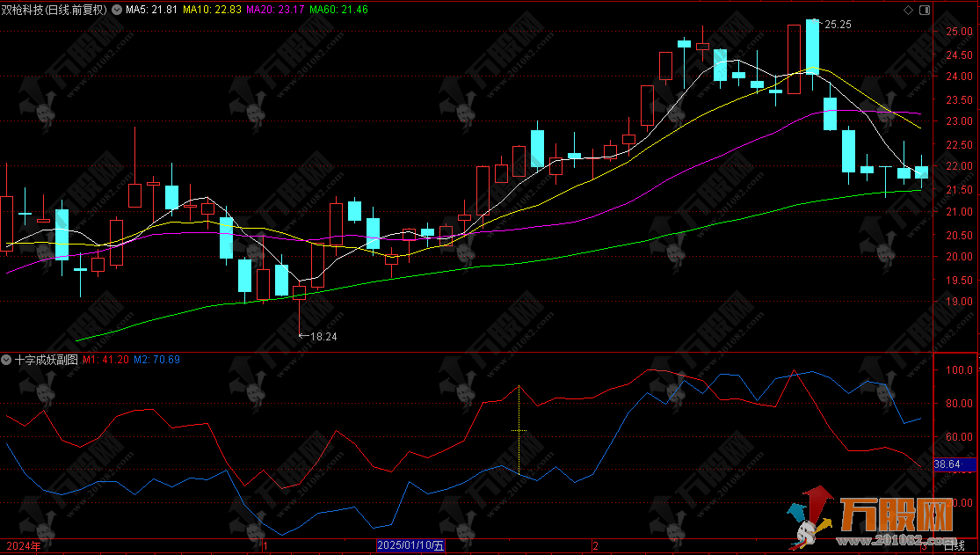
Task: Click the month 2 time axis label
Action: click(596, 546)
